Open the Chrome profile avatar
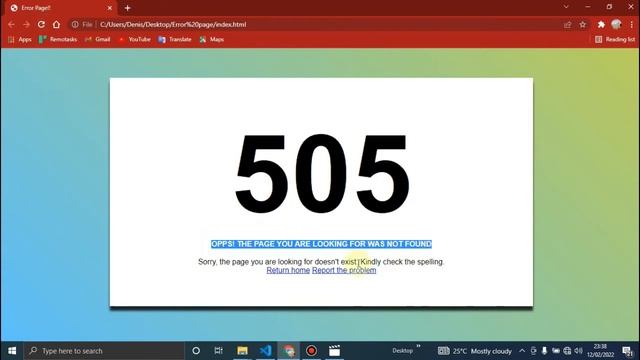 [616, 24]
